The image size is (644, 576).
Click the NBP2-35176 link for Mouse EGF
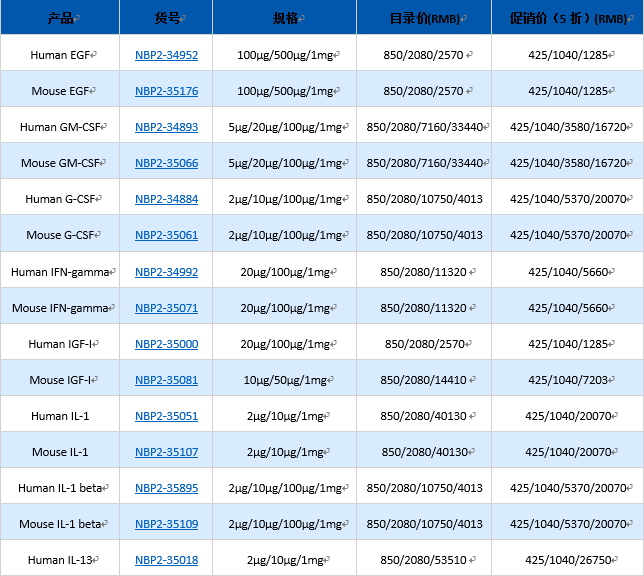166,91
